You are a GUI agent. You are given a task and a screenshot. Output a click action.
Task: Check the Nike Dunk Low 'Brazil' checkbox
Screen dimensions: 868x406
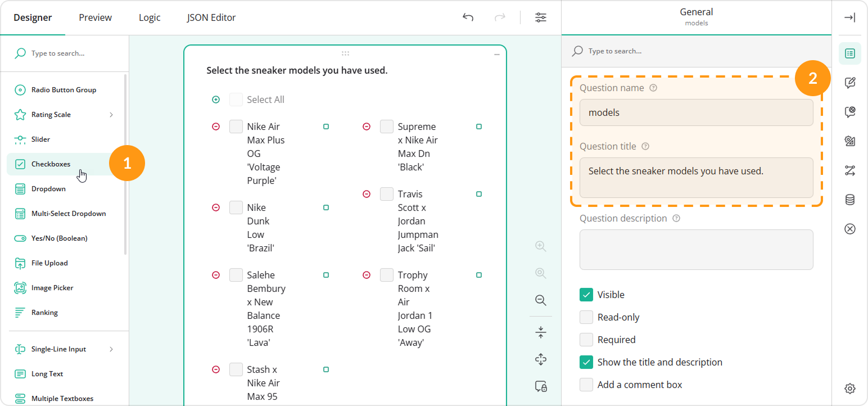click(236, 207)
